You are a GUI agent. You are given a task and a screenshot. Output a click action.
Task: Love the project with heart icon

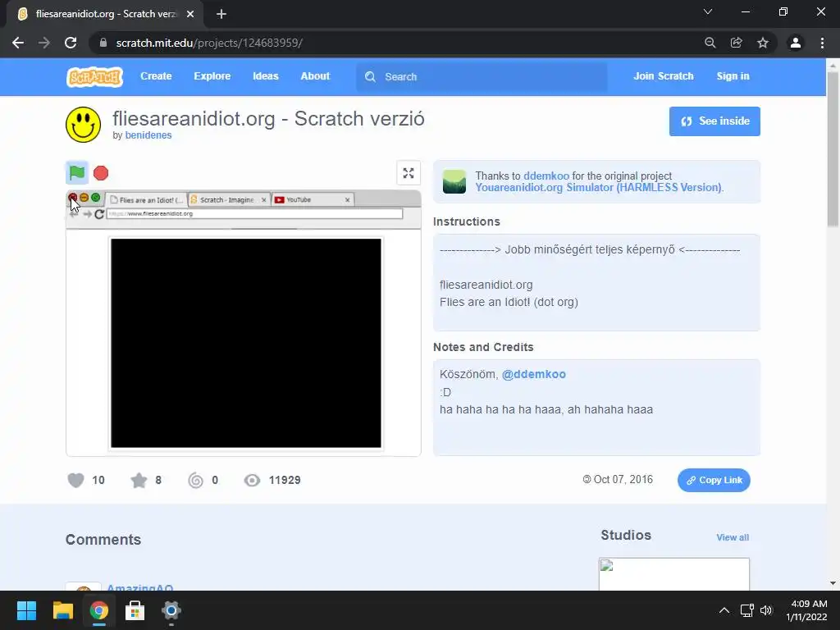tap(75, 480)
